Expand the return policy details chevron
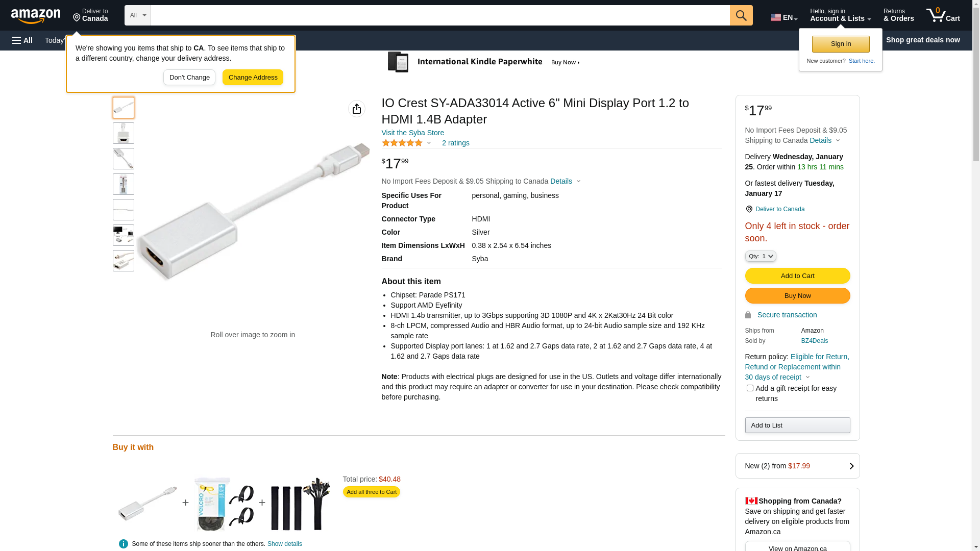The width and height of the screenshot is (980, 551). (x=807, y=378)
